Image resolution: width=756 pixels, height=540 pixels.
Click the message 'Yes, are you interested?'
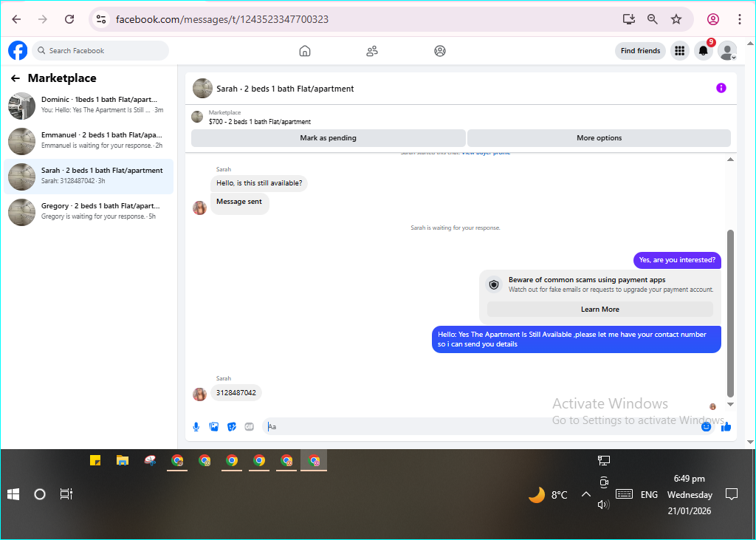(x=677, y=260)
